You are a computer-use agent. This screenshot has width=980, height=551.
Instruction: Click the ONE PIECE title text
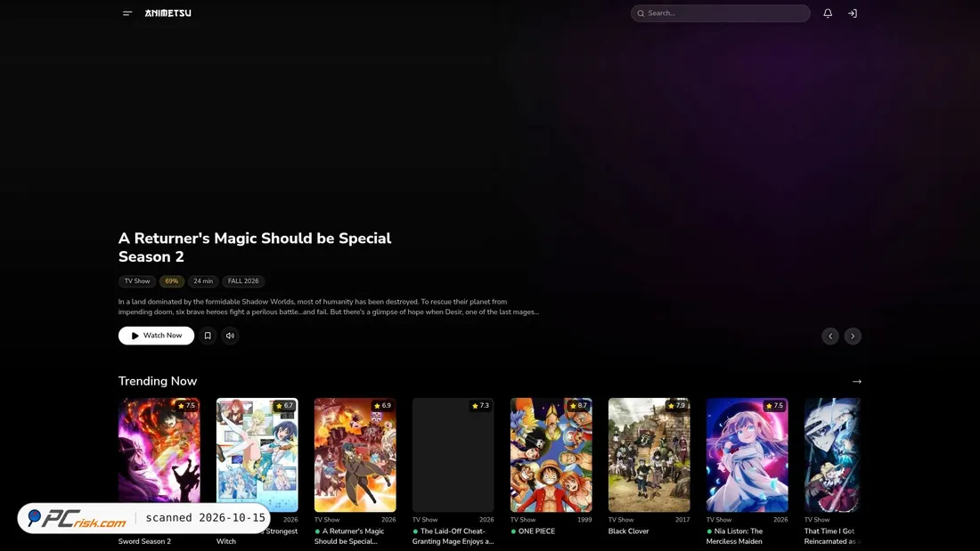point(536,531)
